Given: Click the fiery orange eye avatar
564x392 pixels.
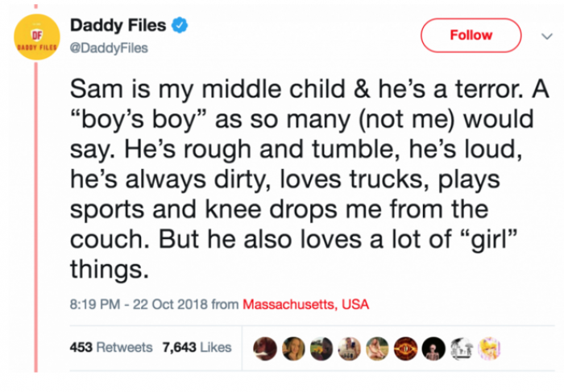Looking at the screenshot, I should [x=404, y=349].
